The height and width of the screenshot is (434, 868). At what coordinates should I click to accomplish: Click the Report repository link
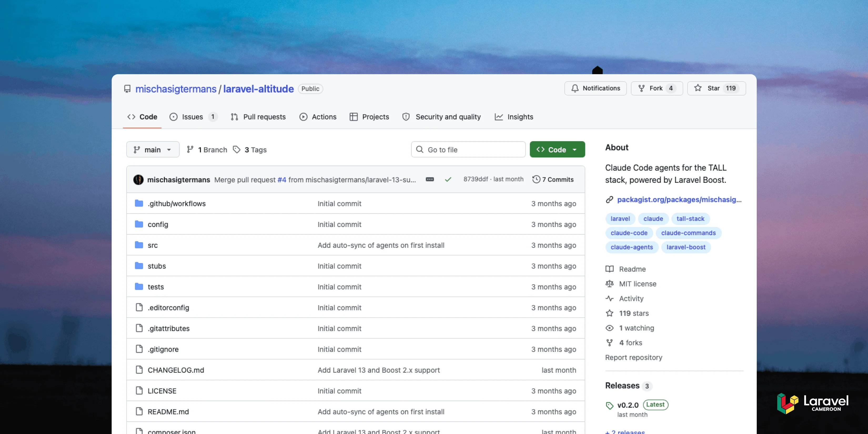[x=633, y=357]
